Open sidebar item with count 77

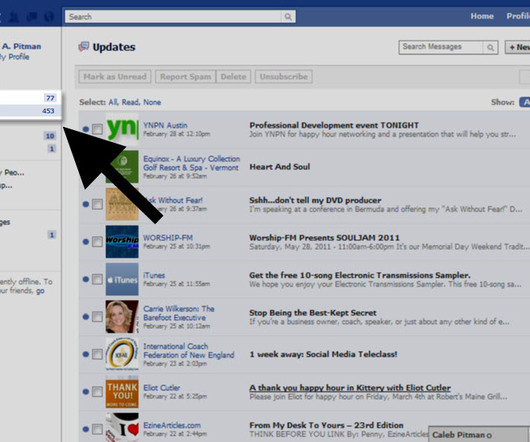point(30,98)
